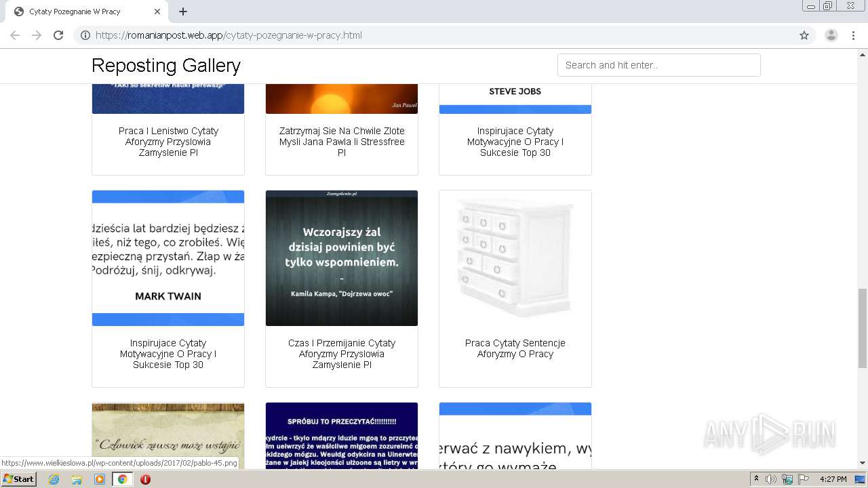Reload the page with the refresh icon
This screenshot has height=488, width=868.
coord(58,35)
